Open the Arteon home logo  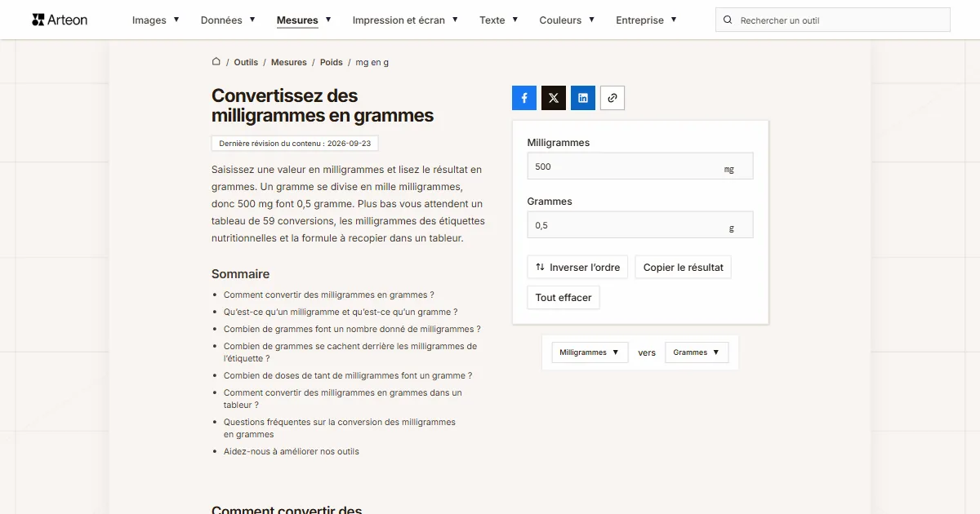tap(60, 20)
